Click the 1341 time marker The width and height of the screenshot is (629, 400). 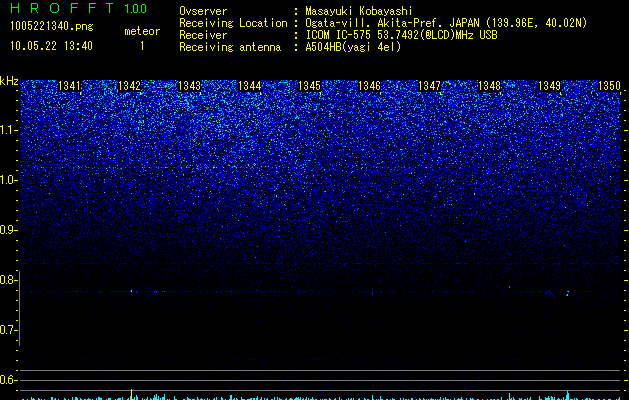[69, 86]
